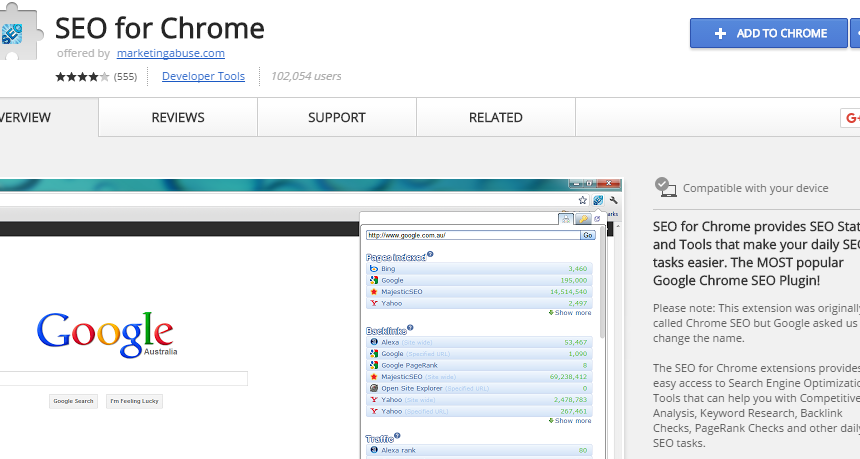The image size is (860, 459).
Task: Click the help icon beside Backlinks
Action: tap(410, 328)
